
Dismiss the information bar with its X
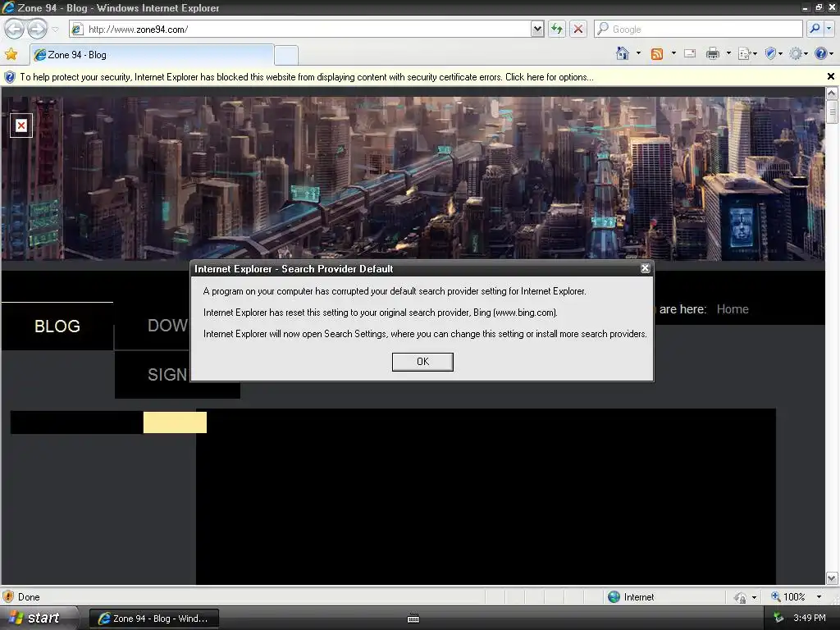click(830, 76)
